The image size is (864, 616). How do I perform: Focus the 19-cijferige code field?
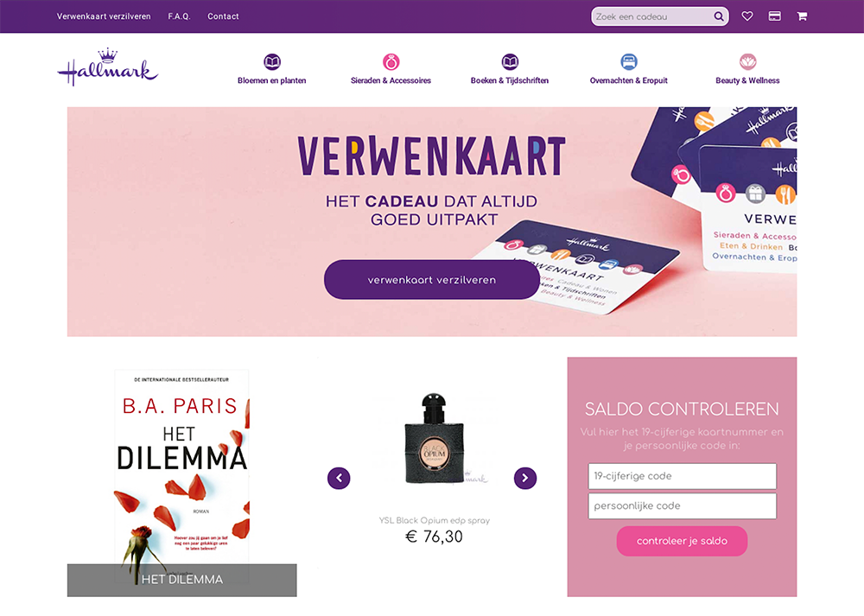click(x=683, y=476)
